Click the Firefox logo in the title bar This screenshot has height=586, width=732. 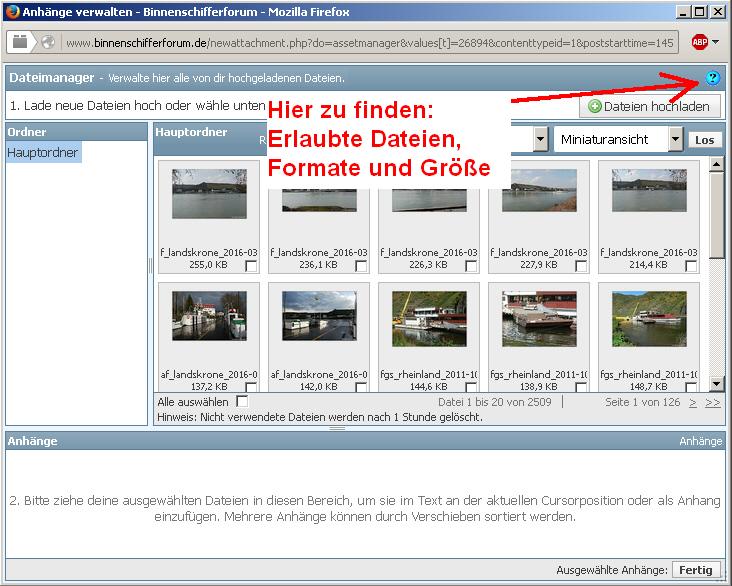click(x=11, y=11)
